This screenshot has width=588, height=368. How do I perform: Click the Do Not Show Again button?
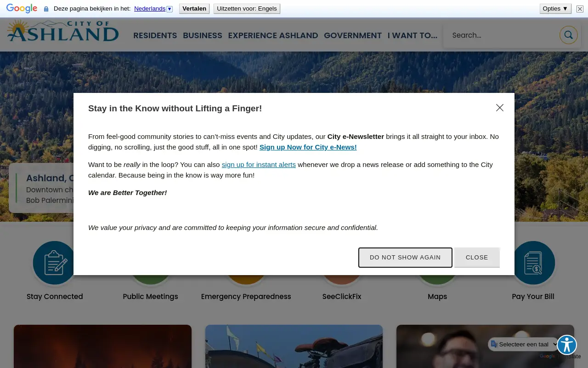(x=405, y=258)
